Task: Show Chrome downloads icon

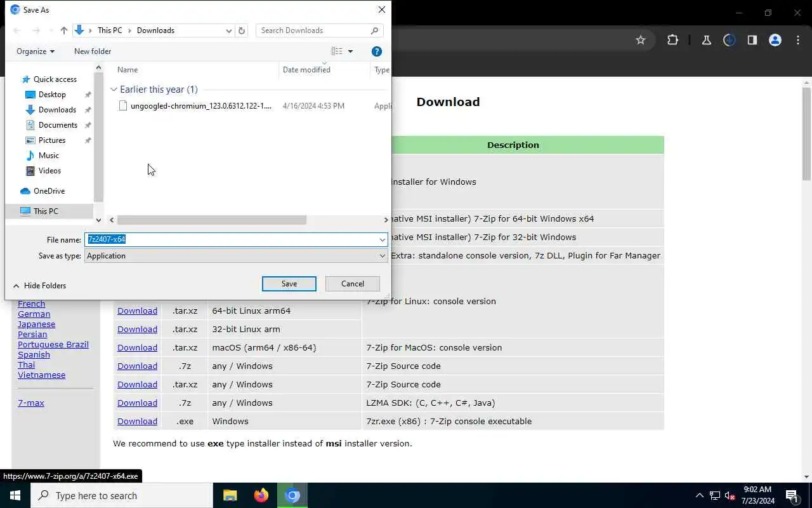Action: pos(729,40)
